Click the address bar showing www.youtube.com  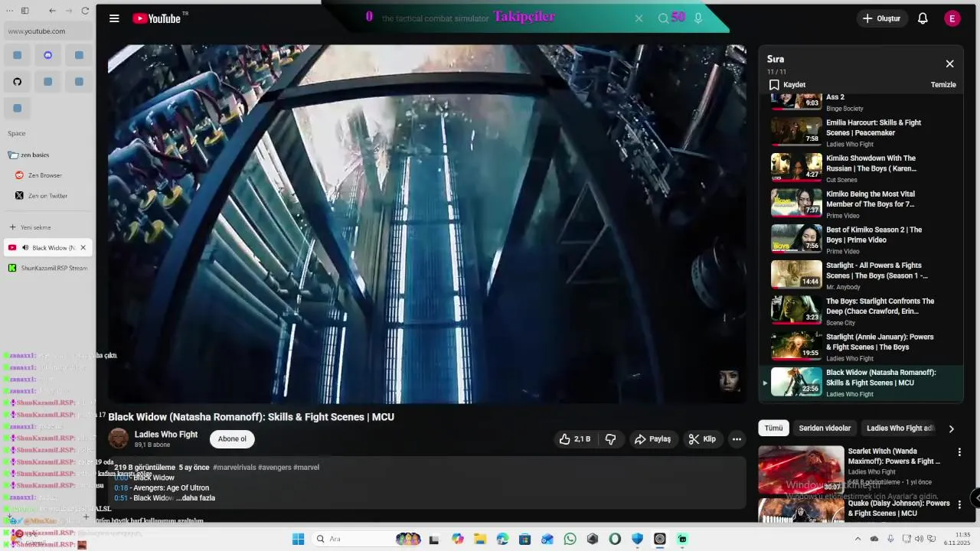click(49, 31)
